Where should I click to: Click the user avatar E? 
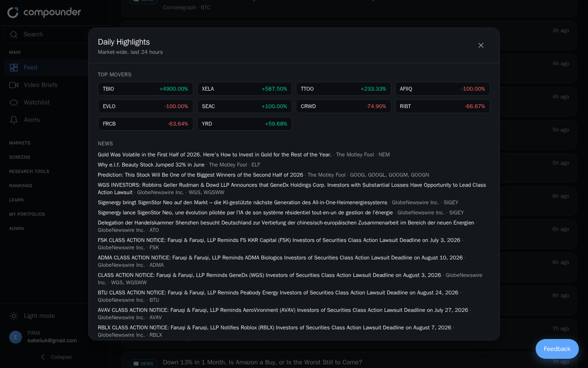click(16, 337)
